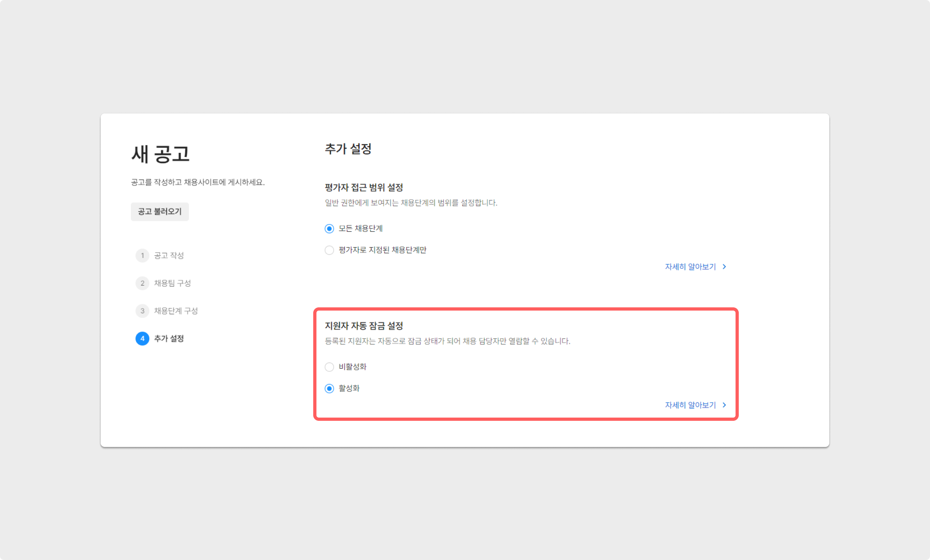Click the step 3 number circle
930x560 pixels.
click(x=142, y=311)
